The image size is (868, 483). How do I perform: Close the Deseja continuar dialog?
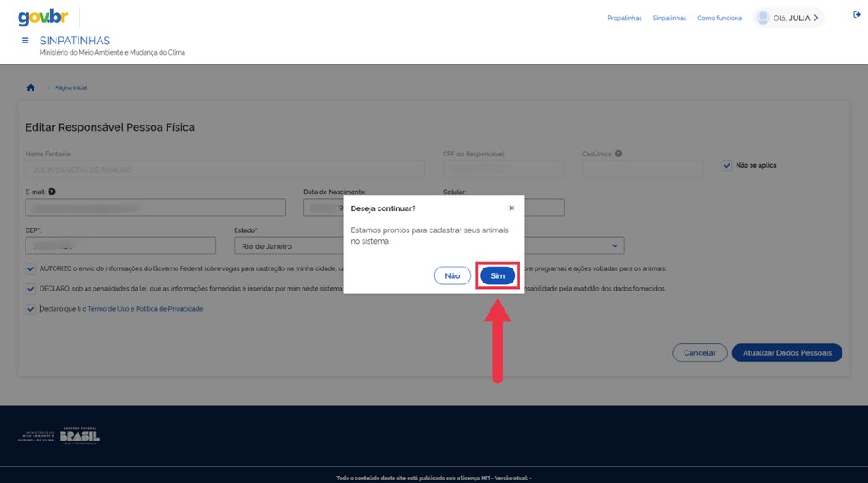pyautogui.click(x=512, y=208)
